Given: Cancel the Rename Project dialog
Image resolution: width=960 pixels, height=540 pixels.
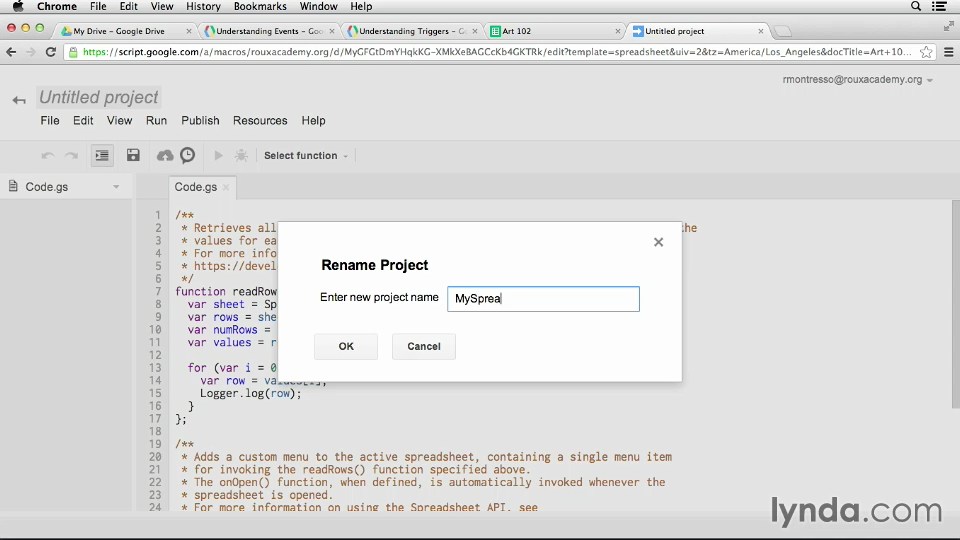Looking at the screenshot, I should click(x=424, y=347).
